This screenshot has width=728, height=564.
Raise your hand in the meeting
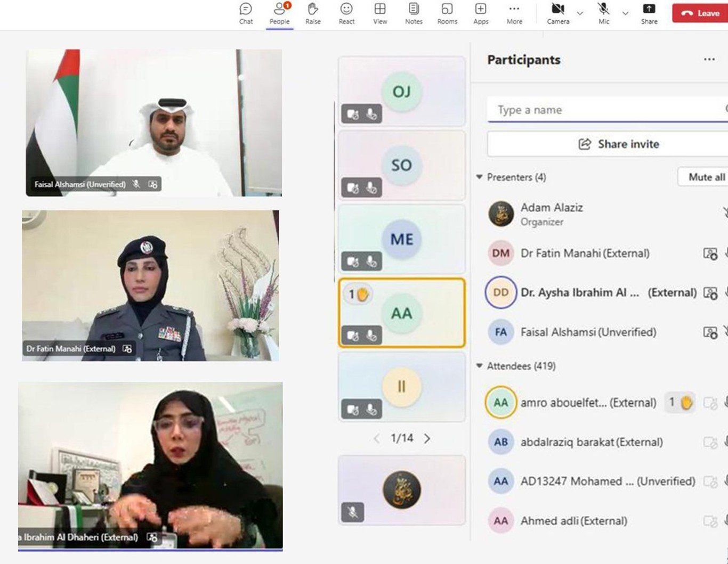coord(313,14)
